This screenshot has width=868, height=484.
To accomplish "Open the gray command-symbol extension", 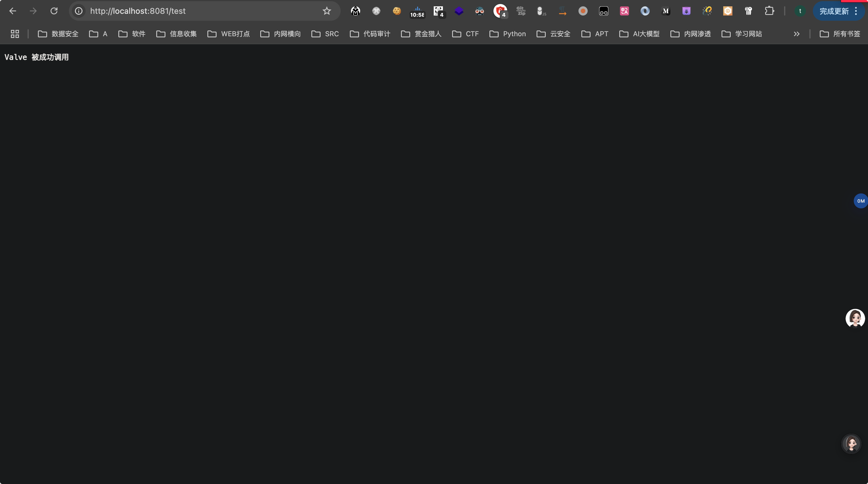I will (376, 11).
